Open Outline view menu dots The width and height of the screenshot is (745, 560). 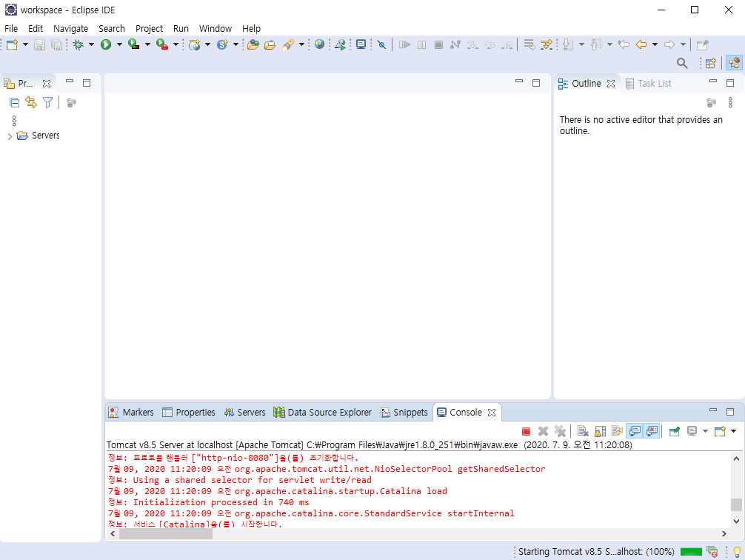pos(730,102)
